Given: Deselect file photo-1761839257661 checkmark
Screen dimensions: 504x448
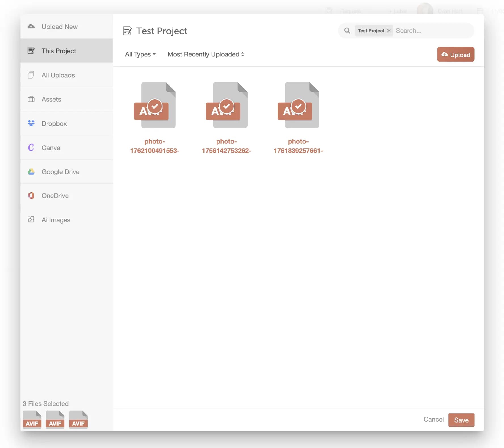Looking at the screenshot, I should click(298, 106).
